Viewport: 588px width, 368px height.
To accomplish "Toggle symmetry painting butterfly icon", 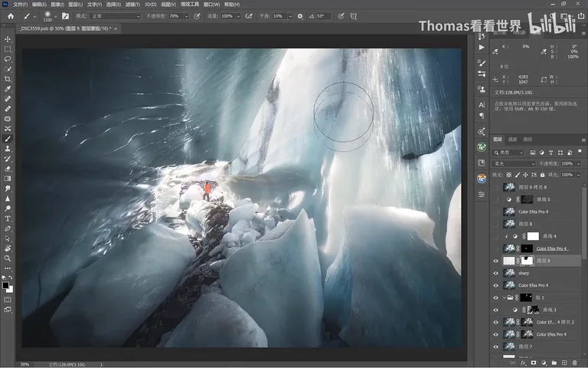I will coord(353,16).
